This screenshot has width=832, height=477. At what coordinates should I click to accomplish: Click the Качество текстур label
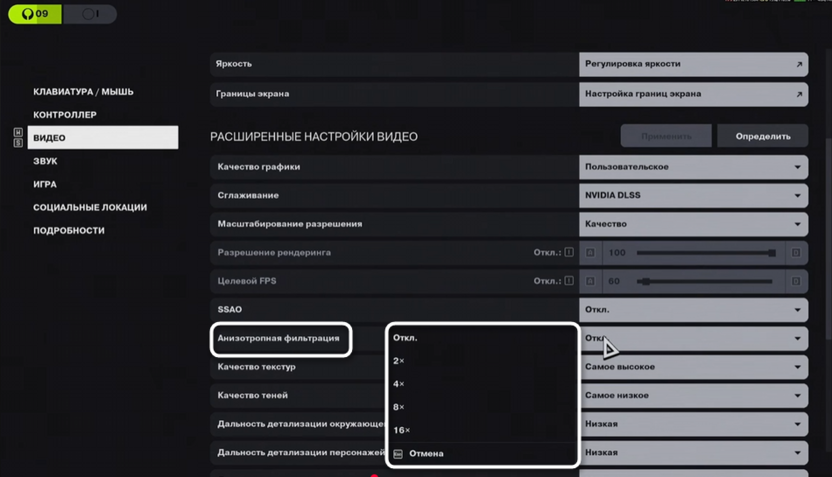click(256, 367)
